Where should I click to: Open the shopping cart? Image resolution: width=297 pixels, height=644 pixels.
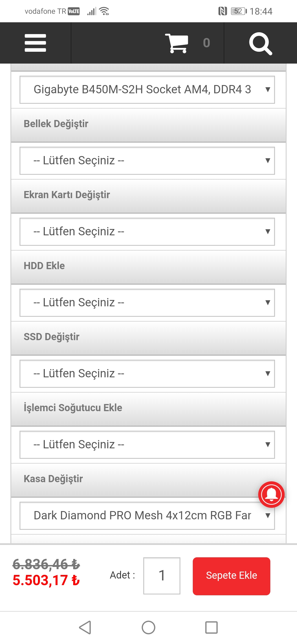[178, 43]
